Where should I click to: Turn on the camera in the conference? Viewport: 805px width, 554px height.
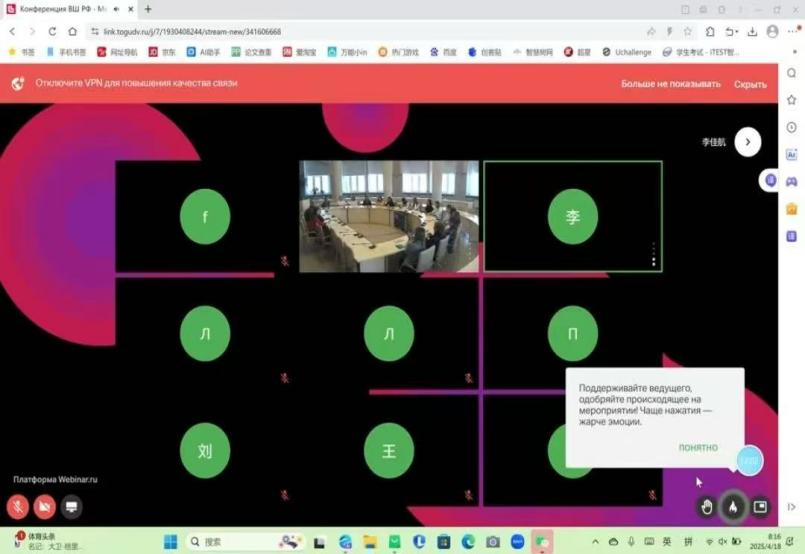point(45,507)
